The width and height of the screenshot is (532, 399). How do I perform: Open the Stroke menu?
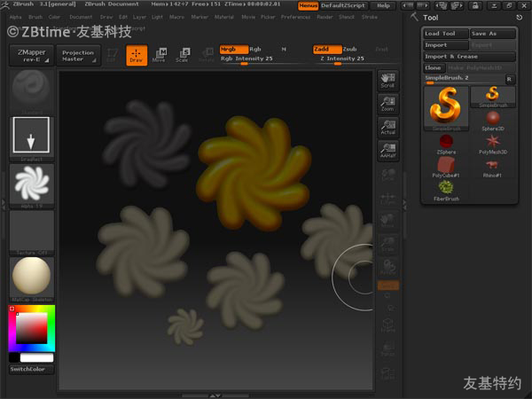(x=370, y=17)
